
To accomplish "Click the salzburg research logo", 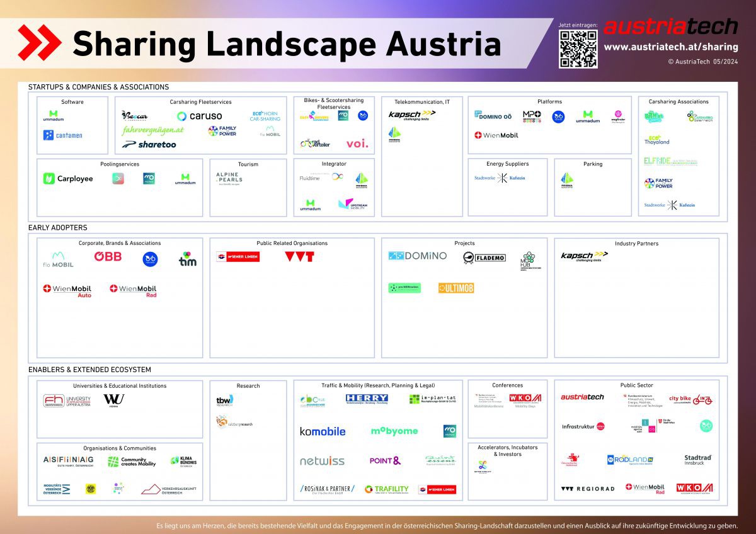I will click(234, 422).
